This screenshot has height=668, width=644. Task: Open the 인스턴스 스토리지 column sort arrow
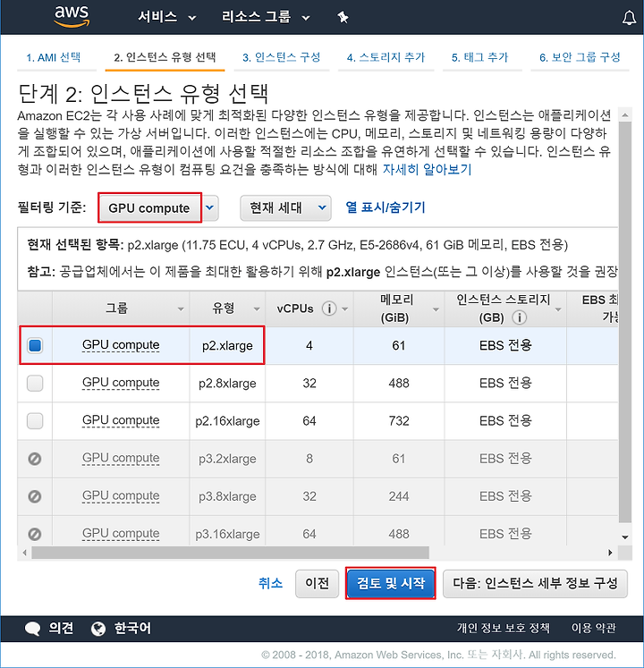(558, 309)
